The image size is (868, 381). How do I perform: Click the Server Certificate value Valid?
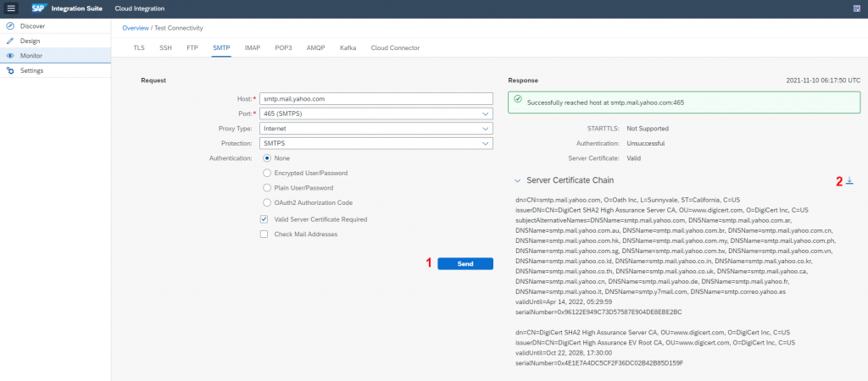coord(634,158)
